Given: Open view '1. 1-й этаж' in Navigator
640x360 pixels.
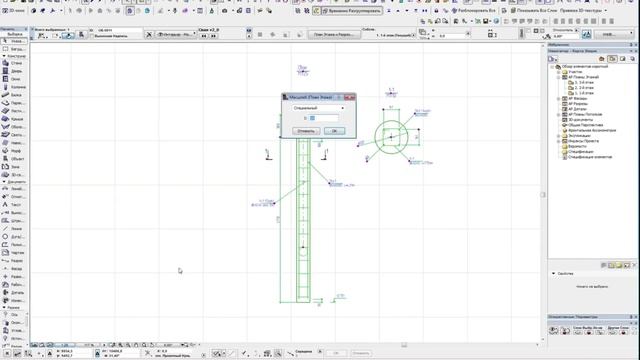Looking at the screenshot, I should tap(581, 93).
